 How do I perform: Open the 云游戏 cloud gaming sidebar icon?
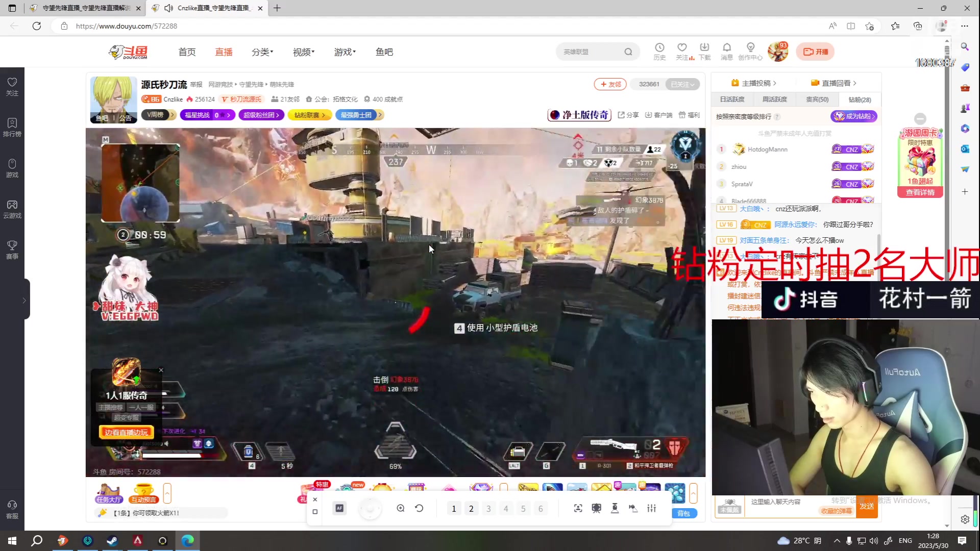point(12,209)
